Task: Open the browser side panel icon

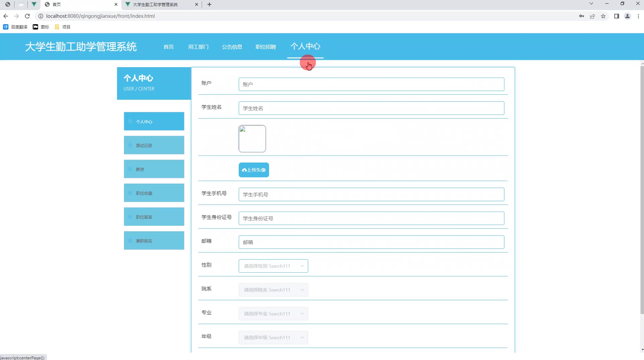Action: [x=616, y=16]
